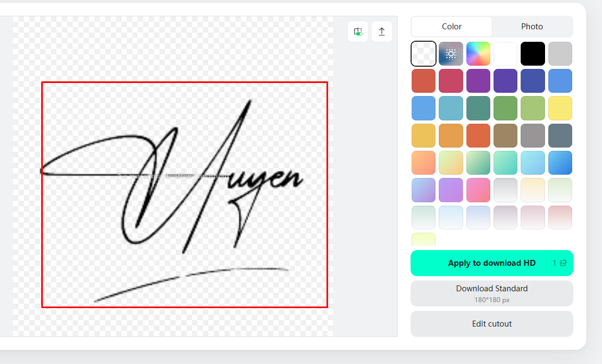The width and height of the screenshot is (602, 364).
Task: Select the black background swatch
Action: (532, 54)
